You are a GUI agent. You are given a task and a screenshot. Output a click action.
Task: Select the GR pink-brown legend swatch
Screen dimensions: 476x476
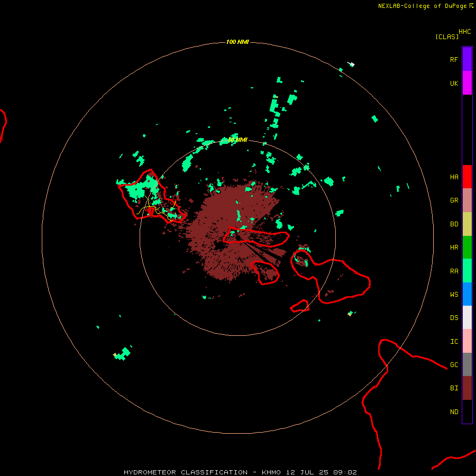[467, 200]
